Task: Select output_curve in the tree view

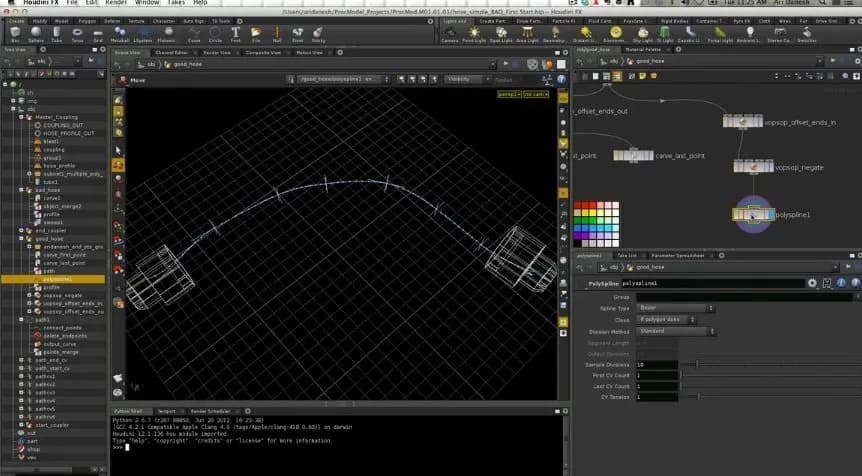Action: [59, 344]
